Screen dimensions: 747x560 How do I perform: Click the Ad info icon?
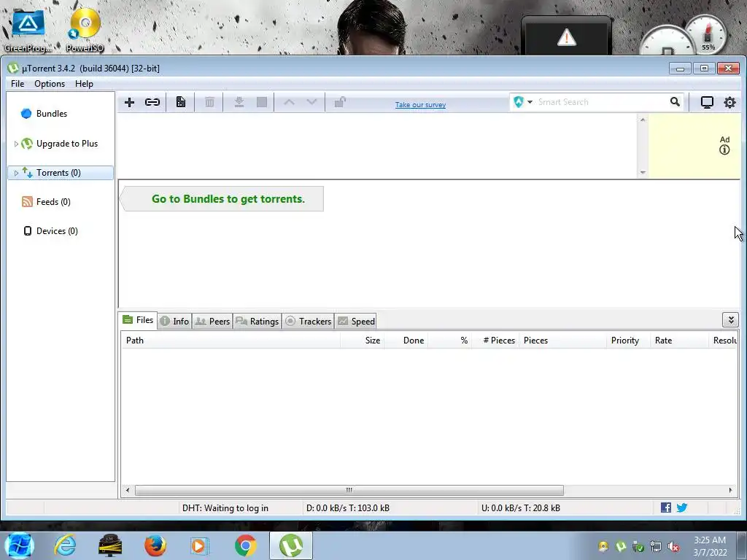click(724, 150)
